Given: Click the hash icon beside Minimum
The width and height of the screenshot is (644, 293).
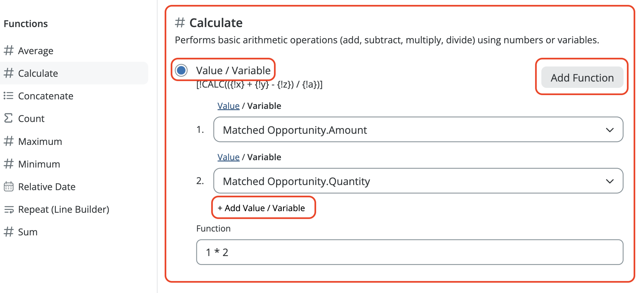Looking at the screenshot, I should tap(9, 164).
